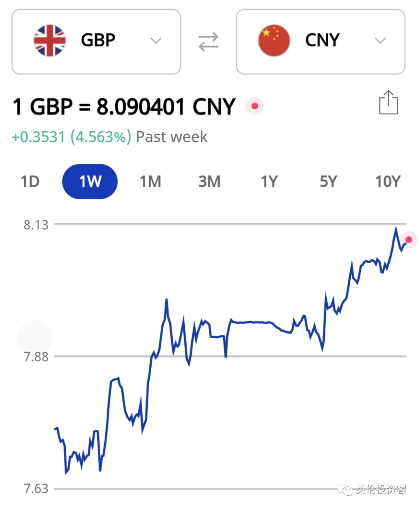
Task: View the 5Y chart range
Action: [328, 181]
